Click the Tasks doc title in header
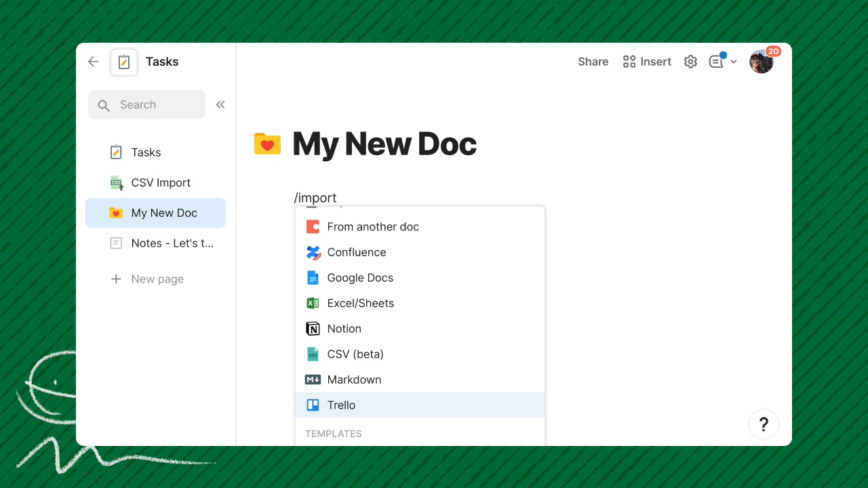868x488 pixels. pyautogui.click(x=162, y=62)
